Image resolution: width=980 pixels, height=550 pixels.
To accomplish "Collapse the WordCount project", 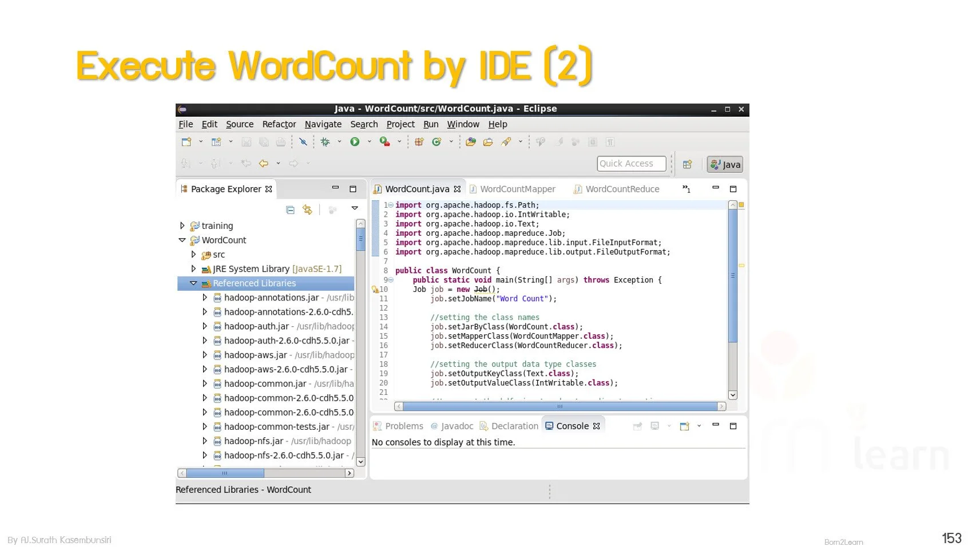I will (x=182, y=240).
